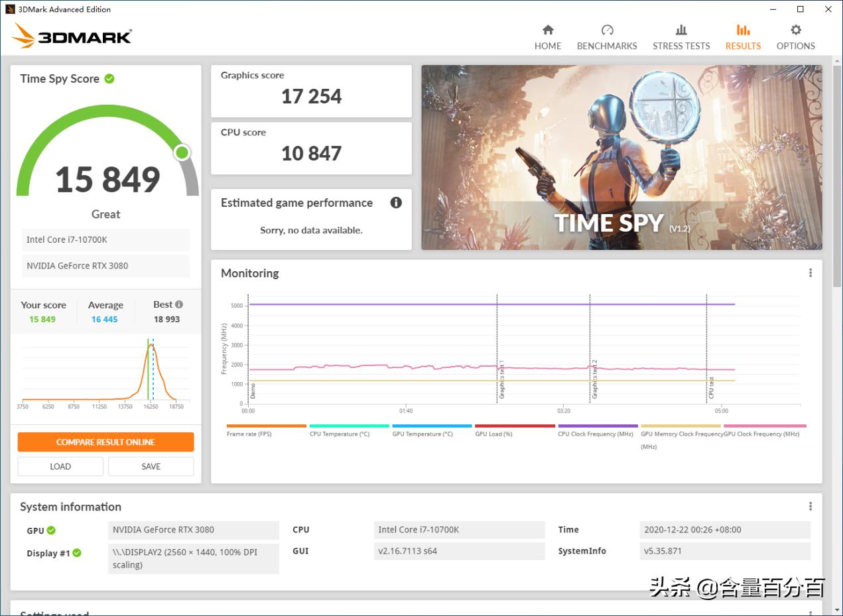Open Options using the gear icon

click(x=795, y=30)
